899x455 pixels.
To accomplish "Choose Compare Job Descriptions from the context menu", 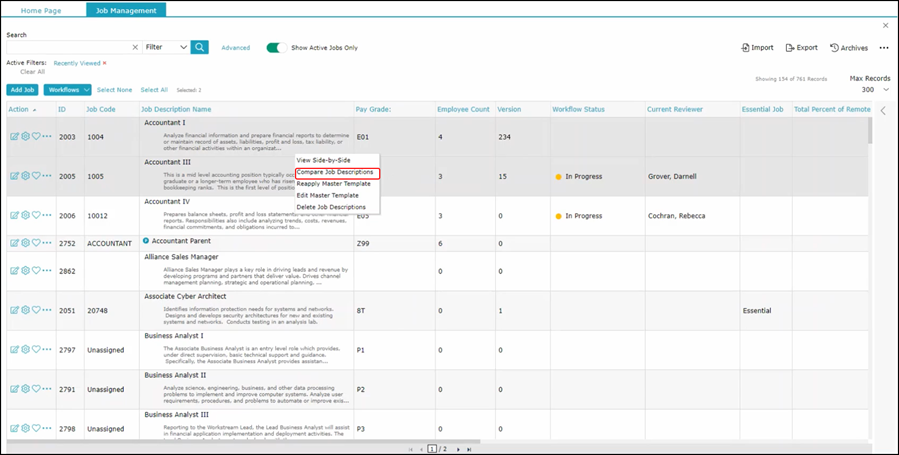I will 335,172.
